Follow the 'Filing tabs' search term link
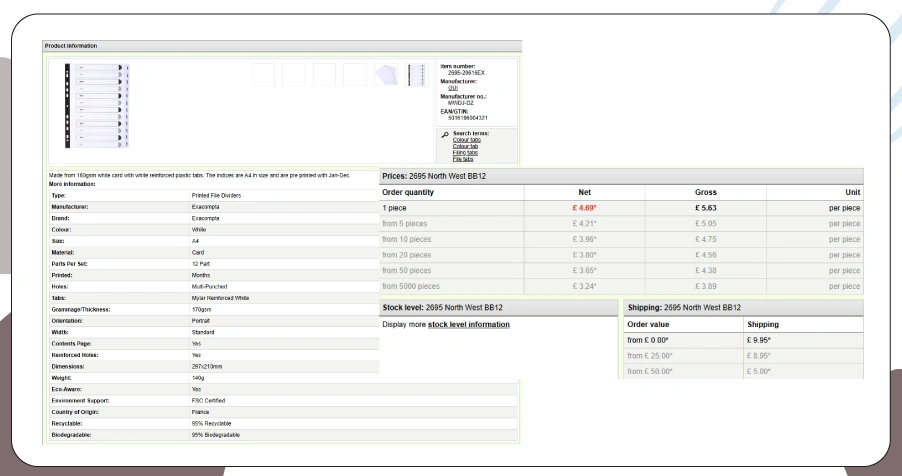 [465, 153]
